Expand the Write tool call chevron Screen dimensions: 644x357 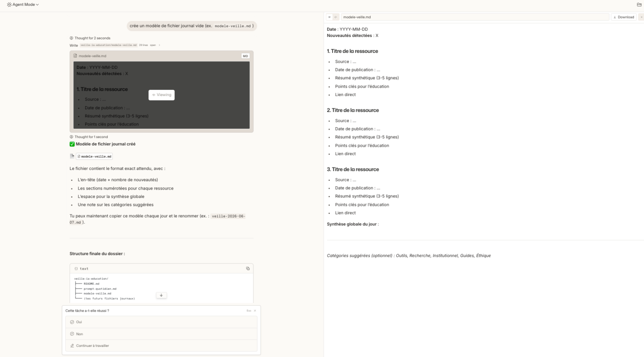(159, 45)
